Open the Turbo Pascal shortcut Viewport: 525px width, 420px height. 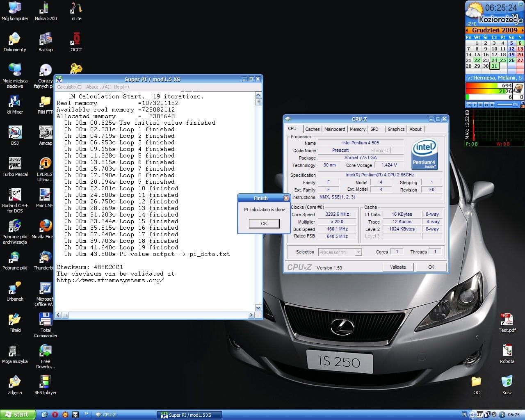point(15,167)
